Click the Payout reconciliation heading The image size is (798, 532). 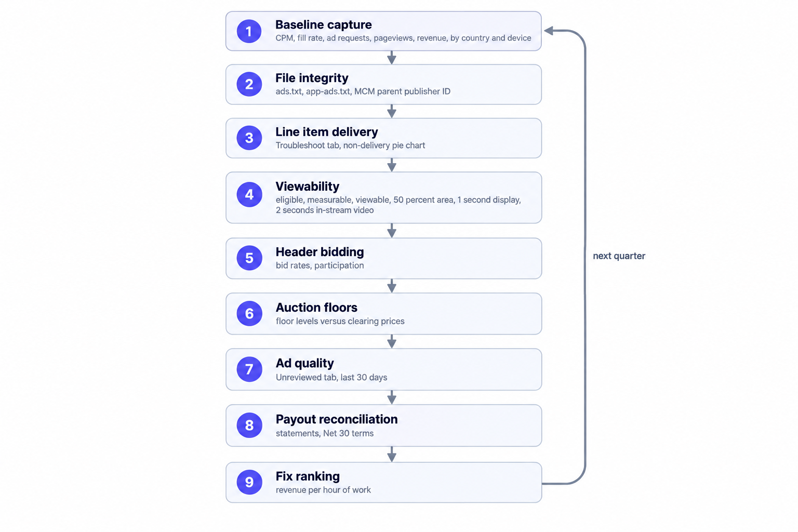[337, 419]
